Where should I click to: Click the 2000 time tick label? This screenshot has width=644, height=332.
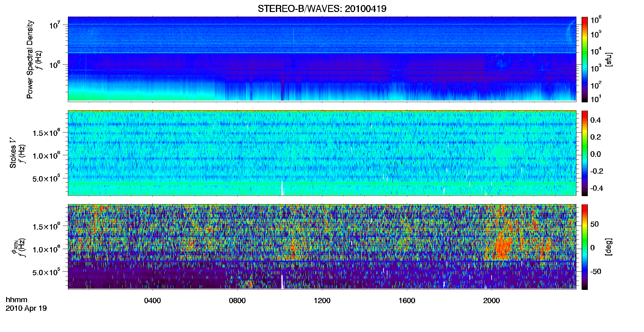click(492, 301)
